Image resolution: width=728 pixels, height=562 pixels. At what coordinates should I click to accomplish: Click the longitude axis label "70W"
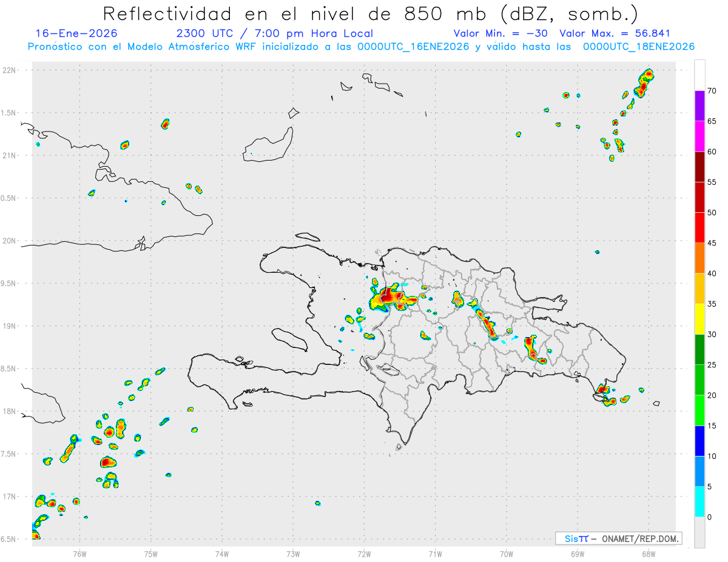click(507, 554)
